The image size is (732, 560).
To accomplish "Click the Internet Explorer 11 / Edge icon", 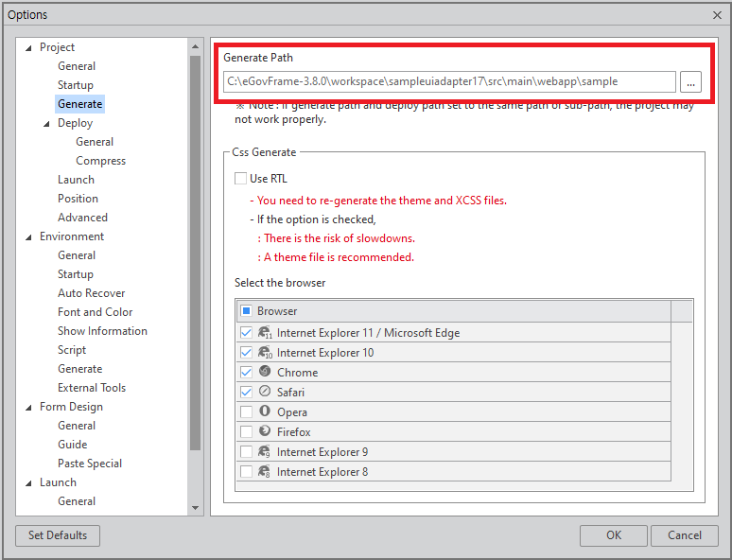I will pyautogui.click(x=265, y=332).
